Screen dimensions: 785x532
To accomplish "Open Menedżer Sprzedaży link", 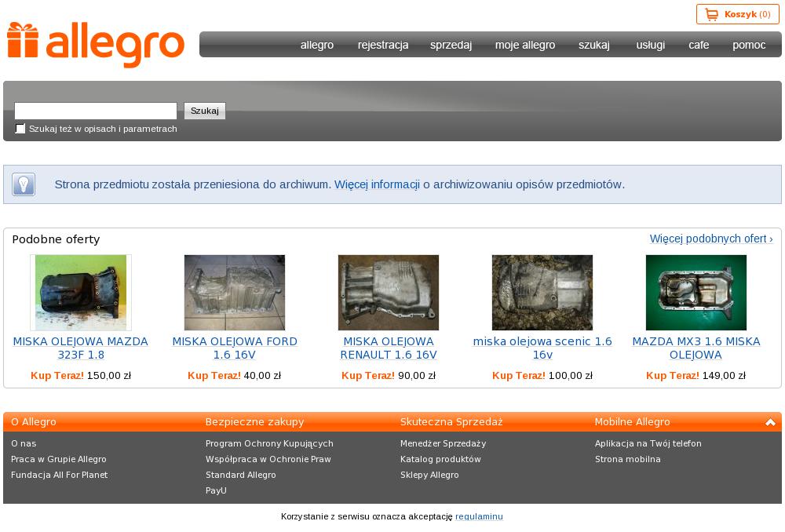I will [443, 443].
